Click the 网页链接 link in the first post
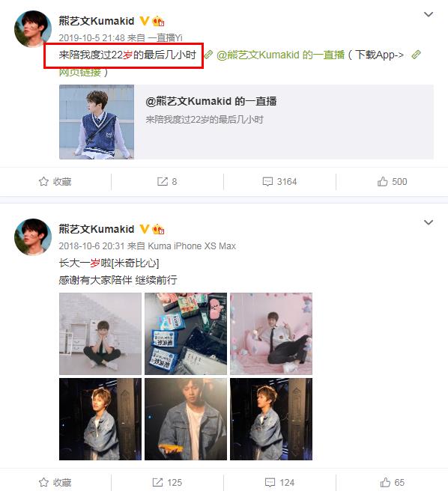 click(80, 73)
